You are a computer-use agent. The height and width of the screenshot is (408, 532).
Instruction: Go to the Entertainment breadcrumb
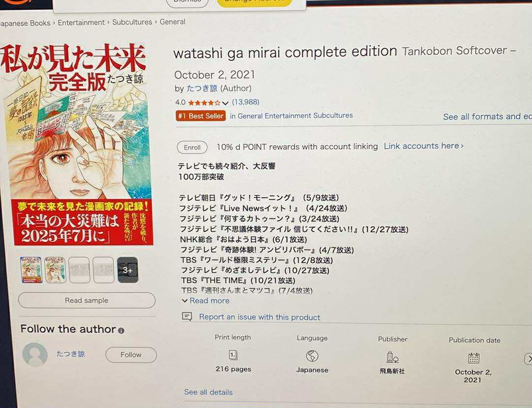point(81,23)
